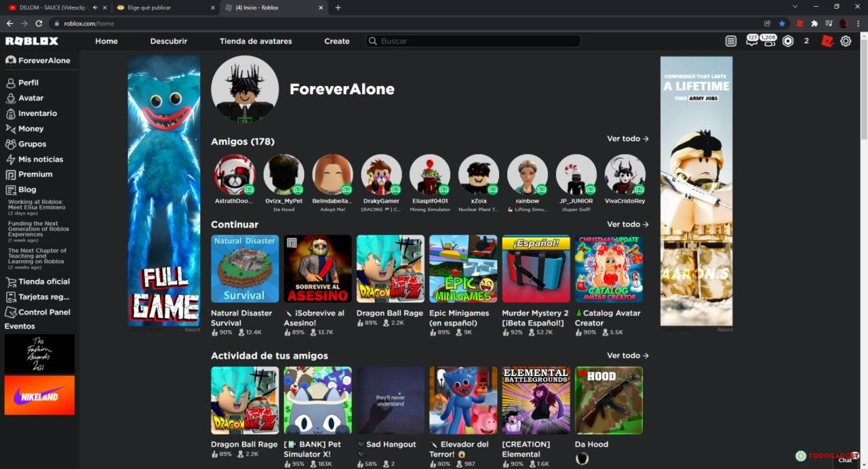The width and height of the screenshot is (868, 469).
Task: Open Natural Disaster Survival game
Action: [245, 269]
